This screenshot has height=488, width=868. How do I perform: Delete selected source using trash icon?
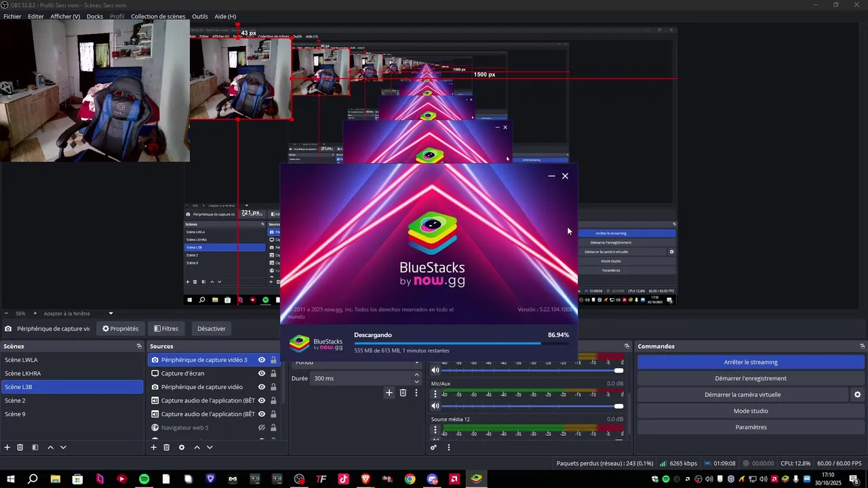[x=166, y=447]
